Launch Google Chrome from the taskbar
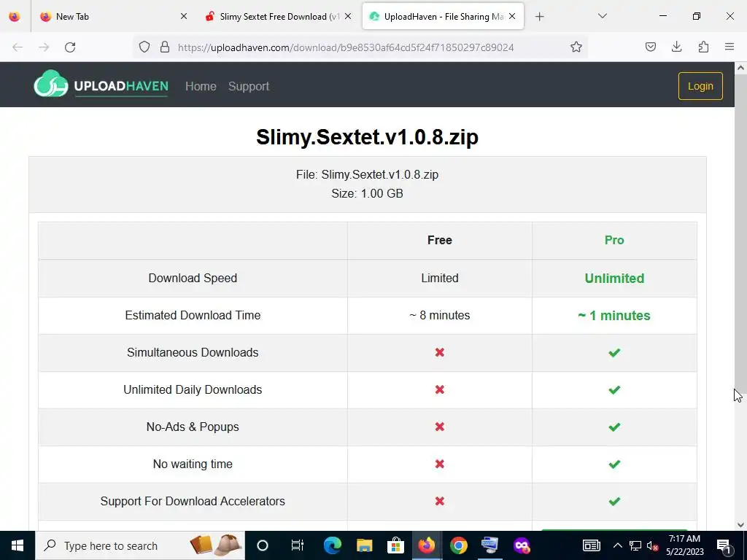Image resolution: width=747 pixels, height=560 pixels. [458, 545]
